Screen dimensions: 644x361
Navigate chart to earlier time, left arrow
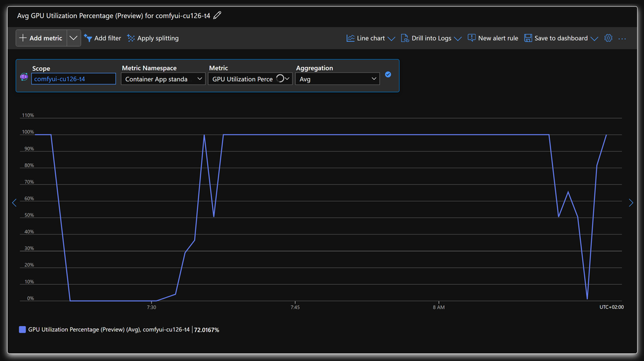pos(14,202)
